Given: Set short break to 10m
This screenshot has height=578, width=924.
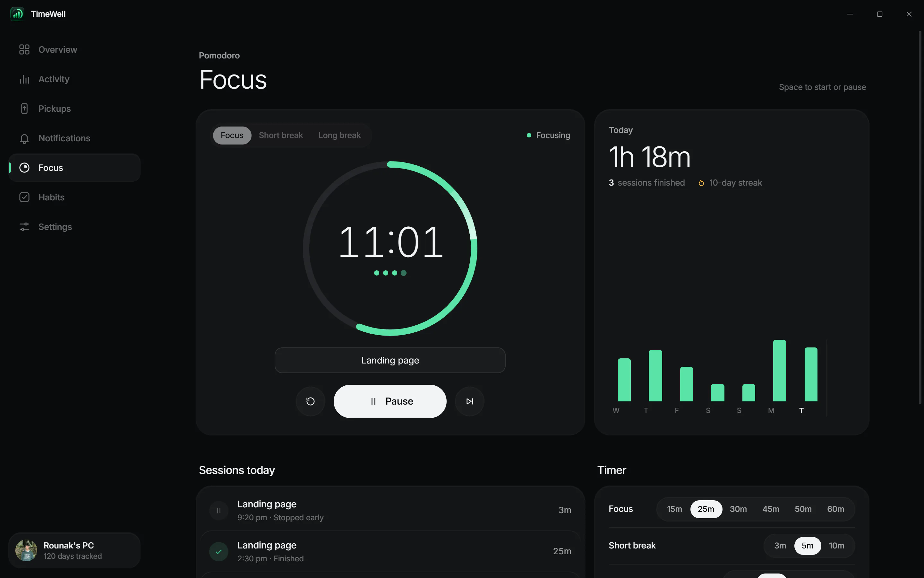Looking at the screenshot, I should point(836,546).
